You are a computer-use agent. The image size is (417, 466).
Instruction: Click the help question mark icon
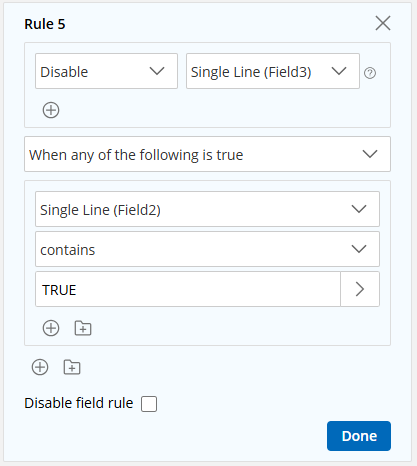[370, 73]
